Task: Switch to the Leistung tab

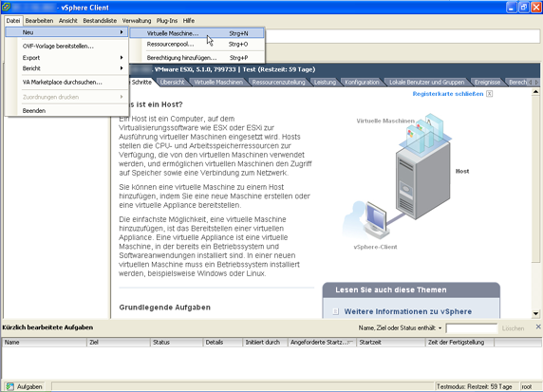Action: [x=325, y=82]
